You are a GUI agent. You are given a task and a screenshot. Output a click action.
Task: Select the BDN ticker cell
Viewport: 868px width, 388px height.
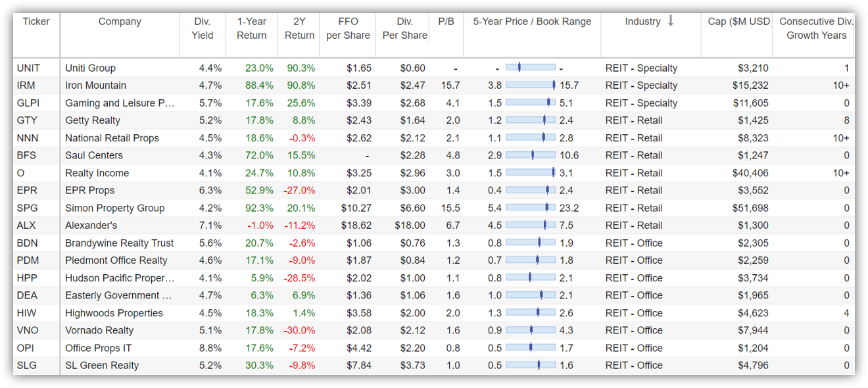point(28,243)
